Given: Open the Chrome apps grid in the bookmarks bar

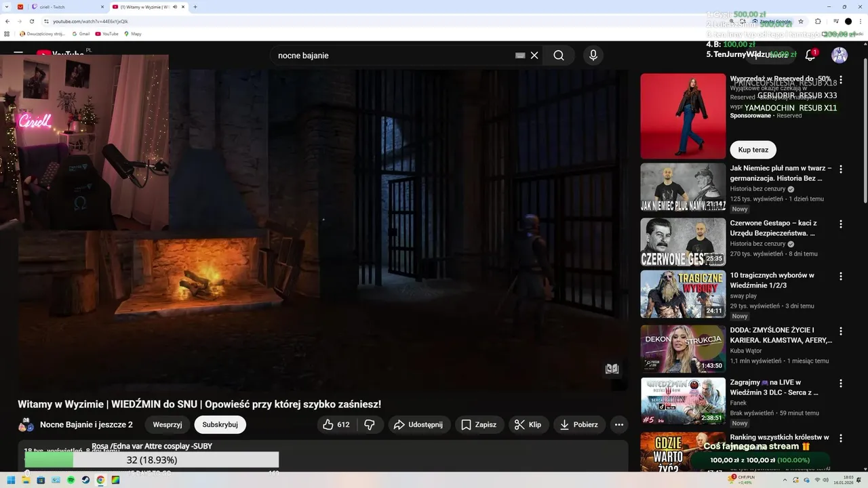Looking at the screenshot, I should coord(7,33).
